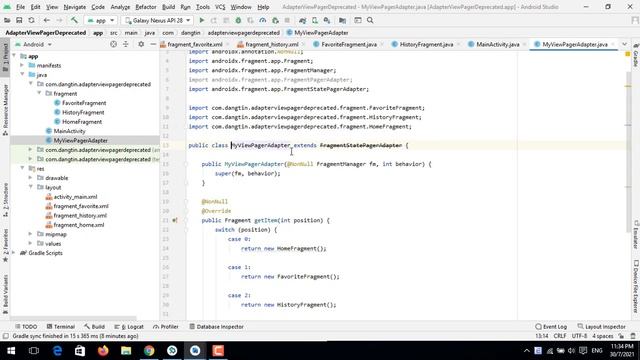Collapse the java folder
Image resolution: width=640 pixels, height=360 pixels.
[22, 75]
